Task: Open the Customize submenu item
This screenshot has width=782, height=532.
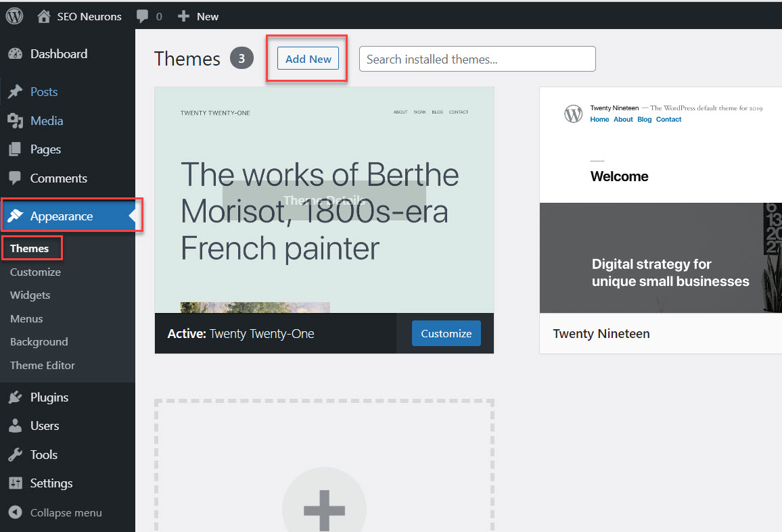Action: pyautogui.click(x=35, y=272)
